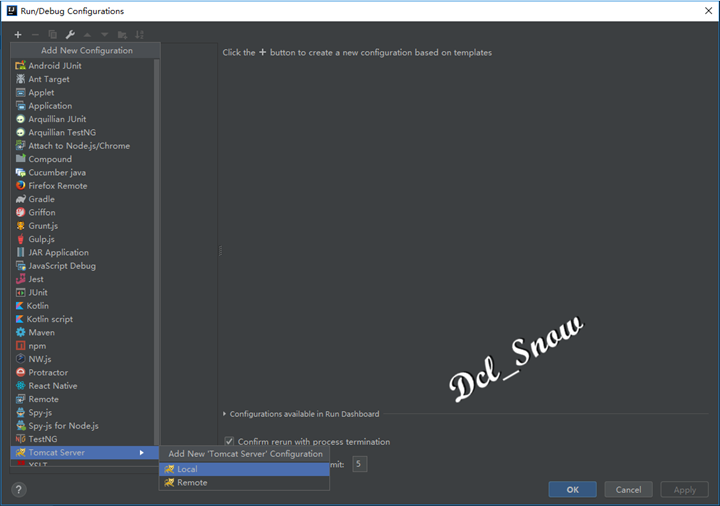Click the Add New Configuration plus icon

point(18,34)
